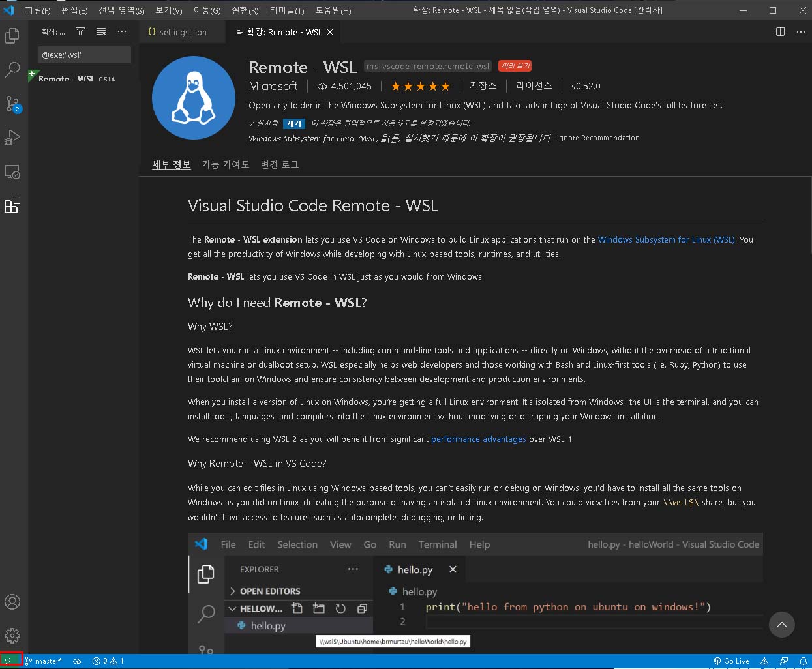This screenshot has height=669, width=812.
Task: Click the cloud sync changes icon
Action: click(x=77, y=661)
